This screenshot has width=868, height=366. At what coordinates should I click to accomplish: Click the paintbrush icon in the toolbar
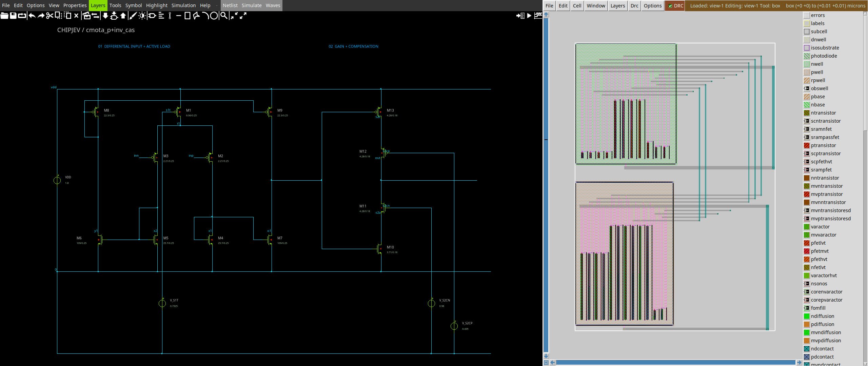(133, 16)
